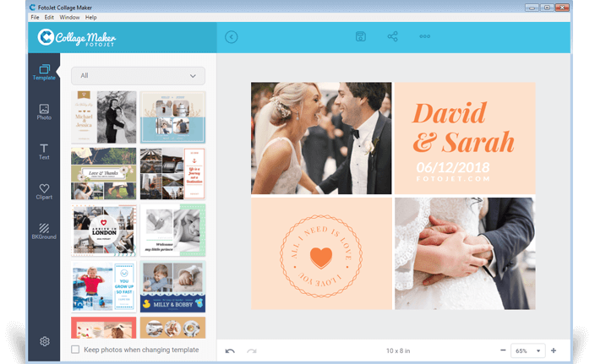Open the Clipart panel

coord(44,192)
